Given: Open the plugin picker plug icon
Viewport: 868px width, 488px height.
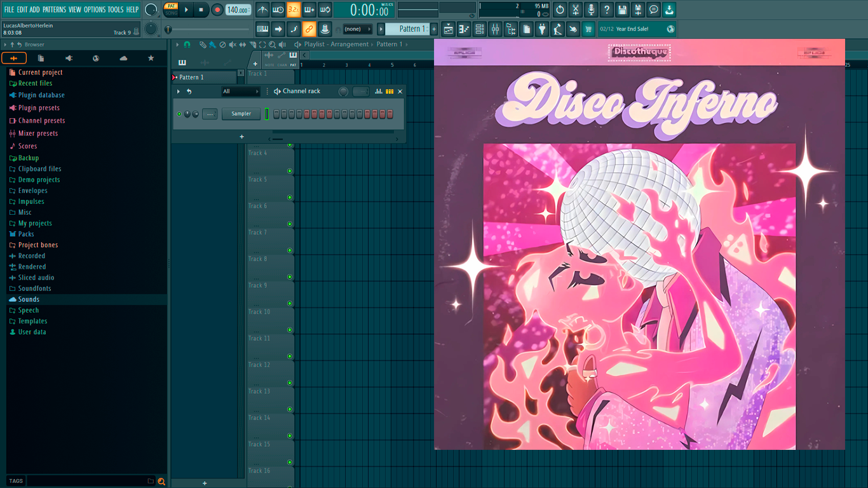Looking at the screenshot, I should [x=542, y=29].
